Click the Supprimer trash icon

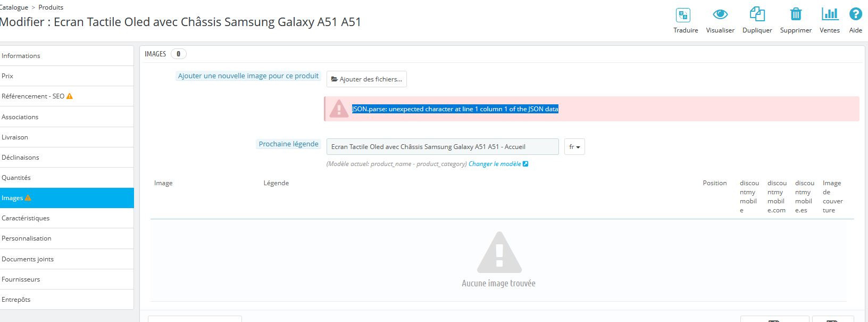796,15
